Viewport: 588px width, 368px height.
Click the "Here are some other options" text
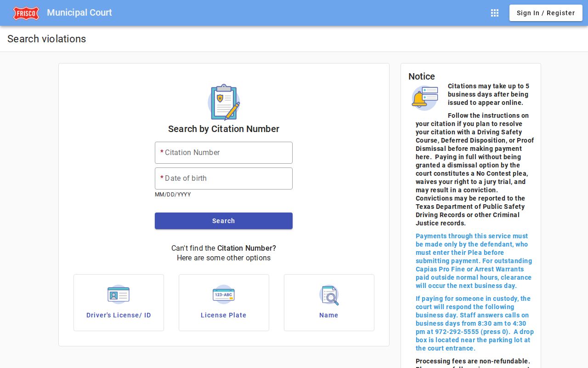click(224, 258)
